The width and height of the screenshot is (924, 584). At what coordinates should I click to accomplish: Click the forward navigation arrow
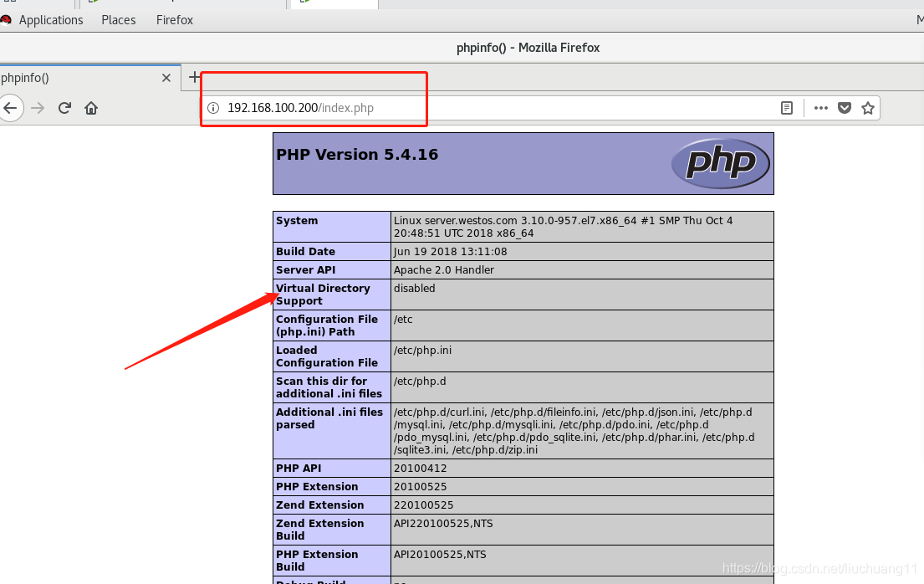[x=38, y=108]
